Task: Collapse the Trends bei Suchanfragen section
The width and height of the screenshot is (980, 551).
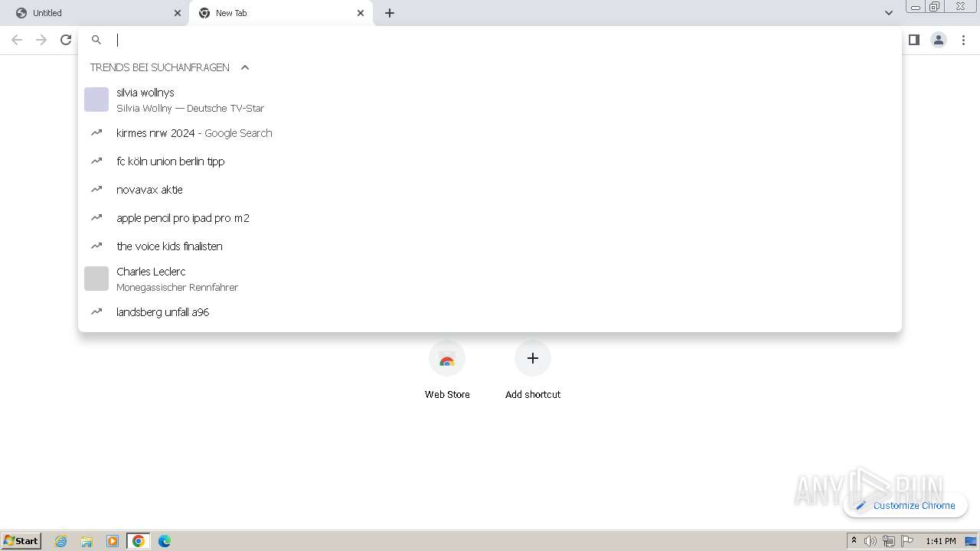Action: tap(245, 67)
